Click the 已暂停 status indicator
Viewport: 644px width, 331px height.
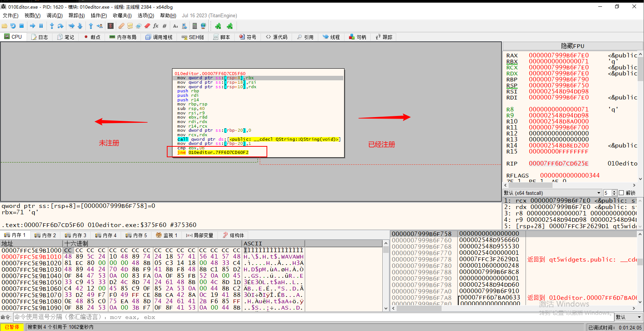pyautogui.click(x=12, y=327)
